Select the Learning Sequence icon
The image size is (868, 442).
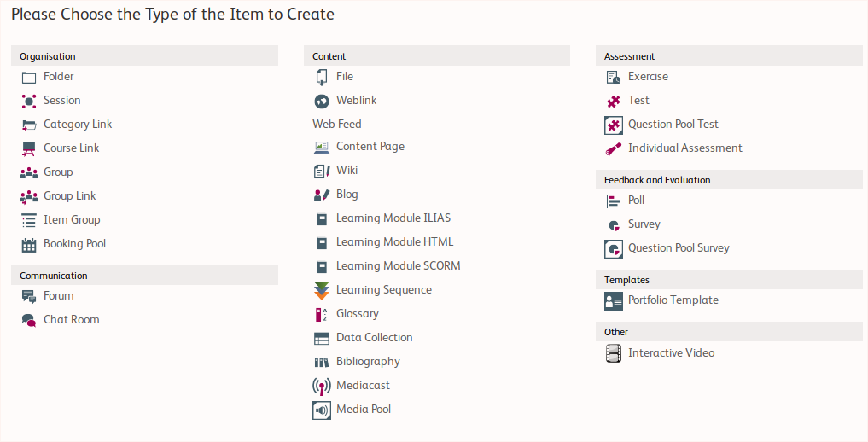click(x=322, y=290)
